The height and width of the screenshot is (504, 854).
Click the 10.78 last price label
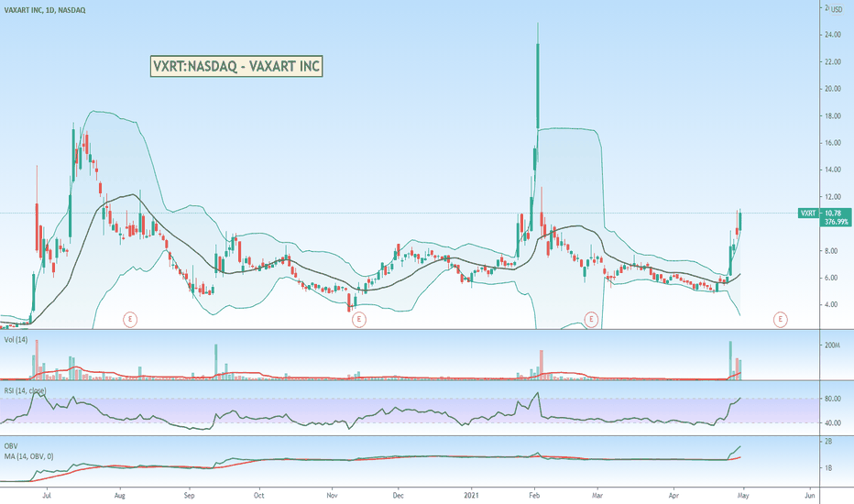(833, 213)
